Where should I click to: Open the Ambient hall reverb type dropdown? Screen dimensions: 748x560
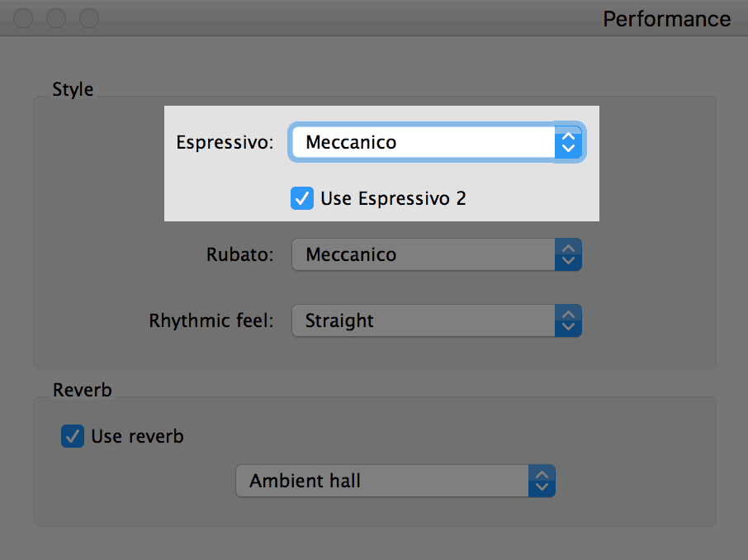395,481
